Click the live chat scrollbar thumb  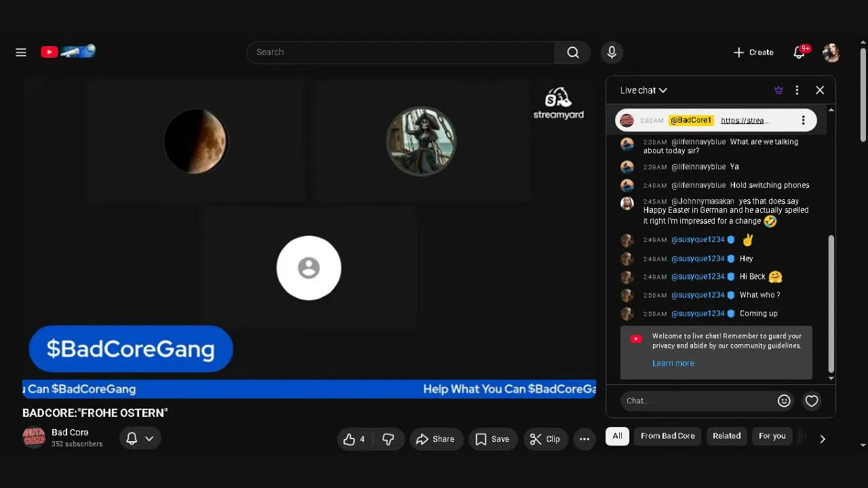pyautogui.click(x=831, y=304)
